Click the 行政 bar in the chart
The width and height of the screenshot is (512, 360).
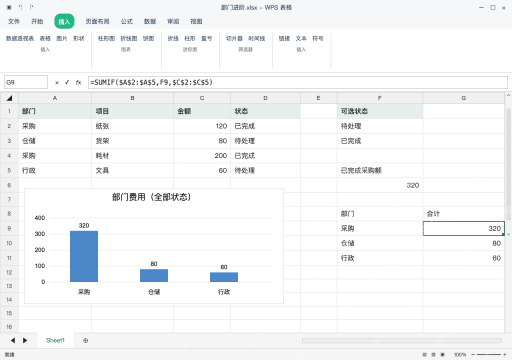click(224, 277)
